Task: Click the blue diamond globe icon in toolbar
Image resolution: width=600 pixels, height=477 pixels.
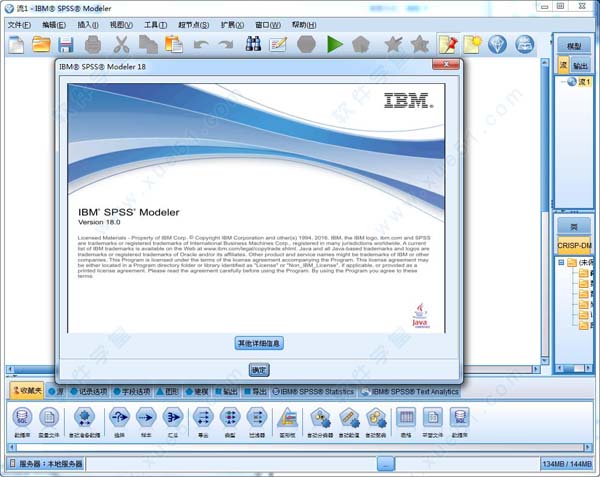Action: point(497,44)
